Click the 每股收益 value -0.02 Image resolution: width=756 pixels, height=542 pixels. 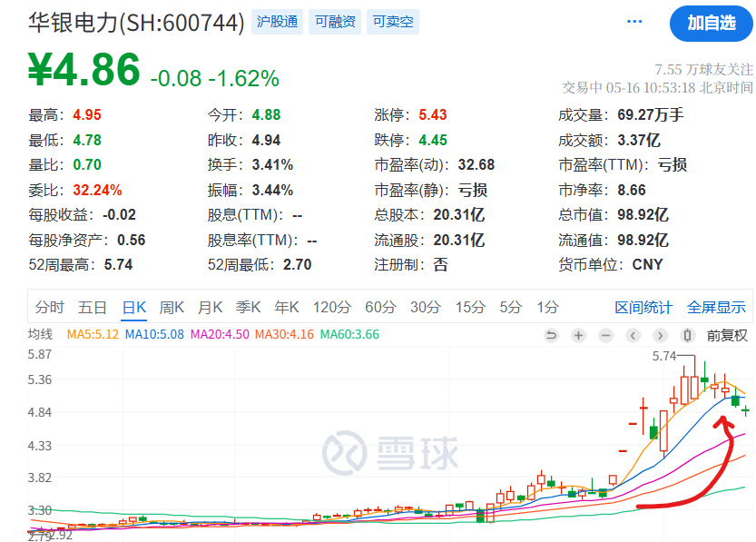point(119,214)
